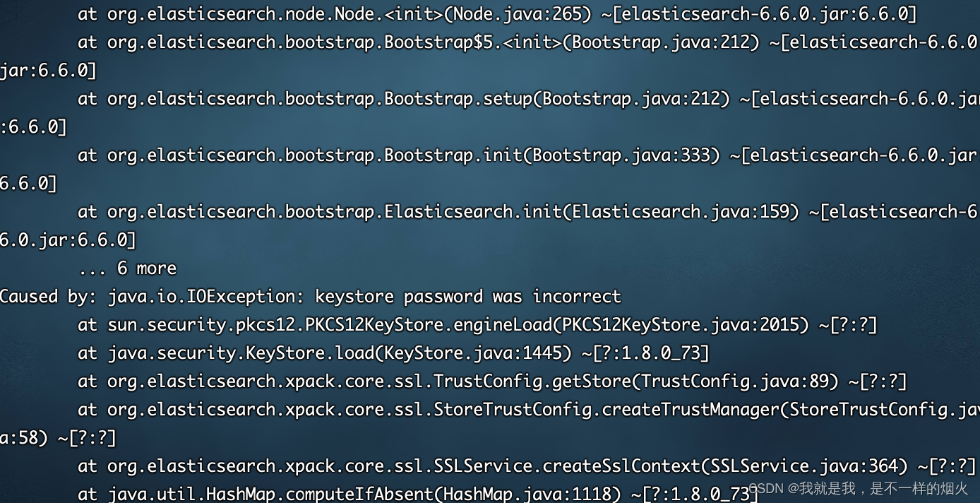Image resolution: width=980 pixels, height=503 pixels.
Task: Click the TrustConfig.getStore(TrustConfig.java:89) line
Action: click(x=492, y=381)
